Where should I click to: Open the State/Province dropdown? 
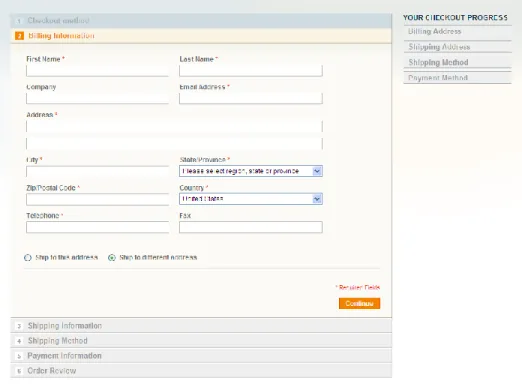pos(251,171)
